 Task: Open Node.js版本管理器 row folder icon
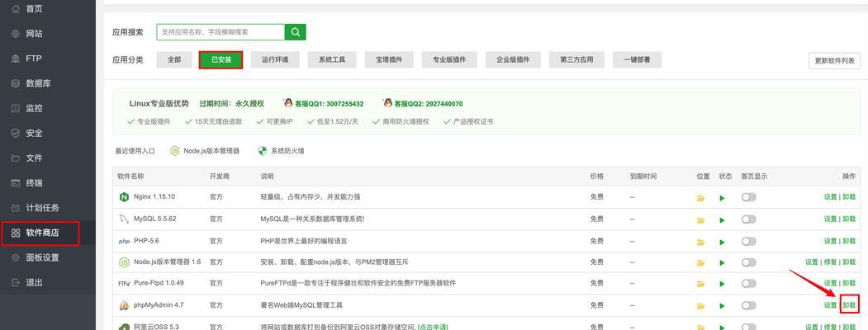click(701, 262)
